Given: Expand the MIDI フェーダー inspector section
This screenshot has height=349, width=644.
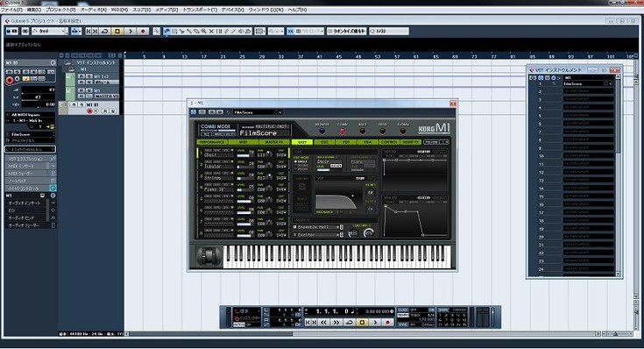Looking at the screenshot, I should point(31,174).
